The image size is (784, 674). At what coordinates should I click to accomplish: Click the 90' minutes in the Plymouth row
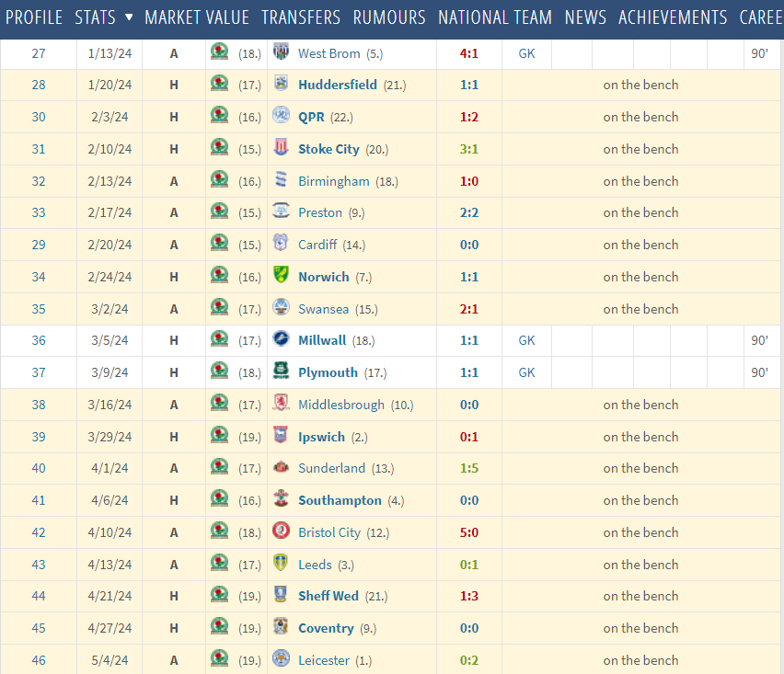(759, 372)
